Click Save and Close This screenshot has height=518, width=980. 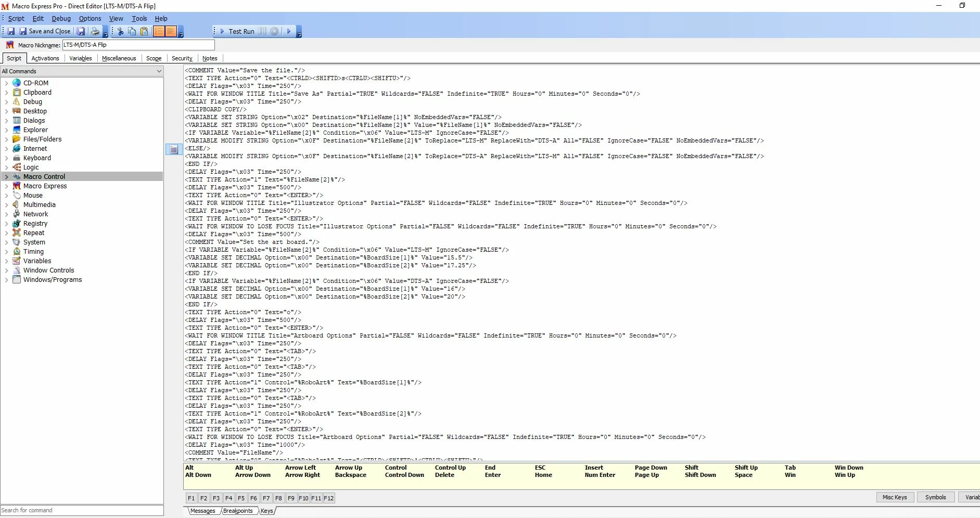tap(45, 31)
